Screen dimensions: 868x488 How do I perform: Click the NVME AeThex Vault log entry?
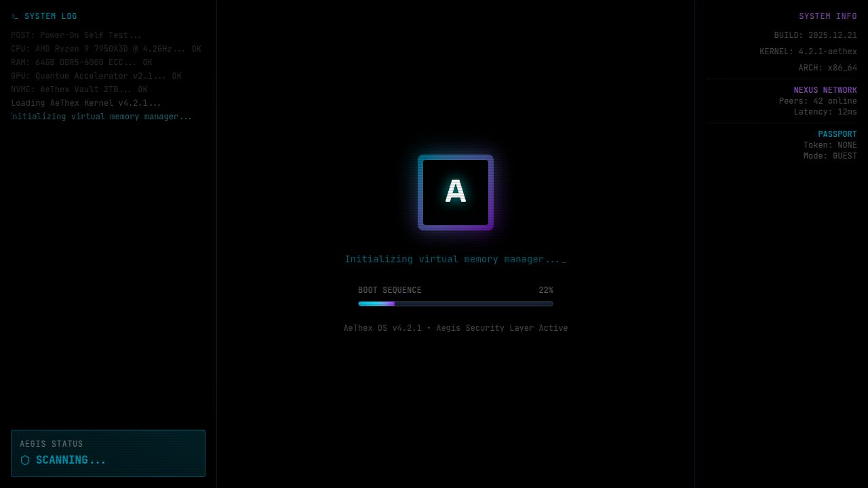pos(79,89)
